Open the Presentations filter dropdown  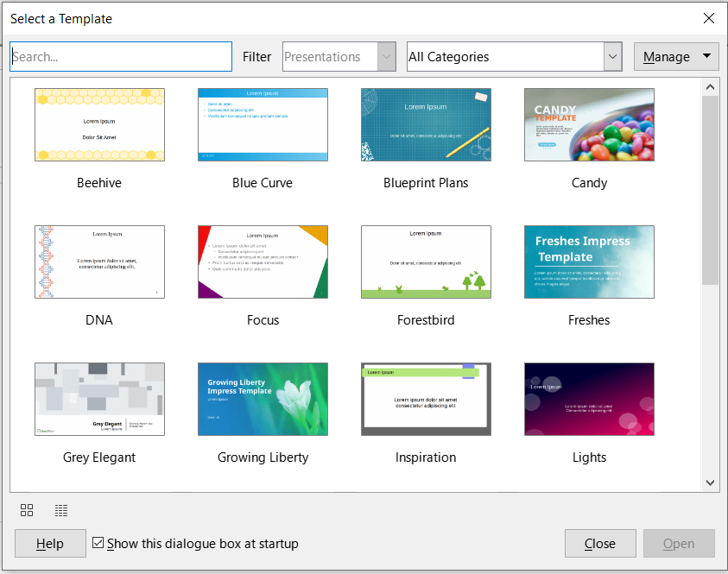tap(339, 57)
